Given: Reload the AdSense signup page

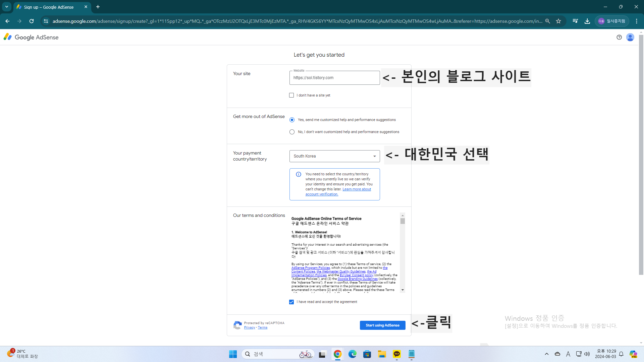Looking at the screenshot, I should click(32, 21).
